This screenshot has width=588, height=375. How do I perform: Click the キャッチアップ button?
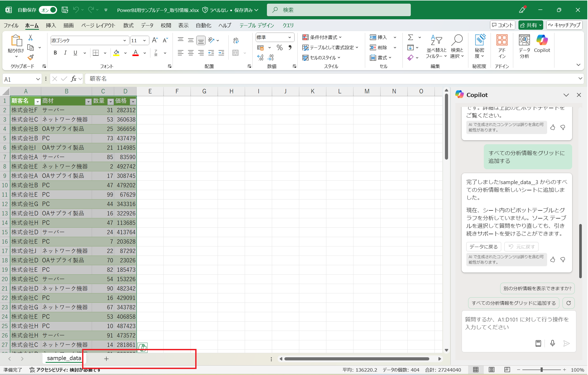564,25
